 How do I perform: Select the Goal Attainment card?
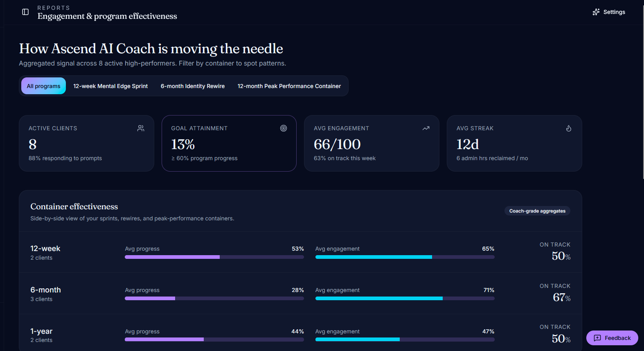pos(229,143)
